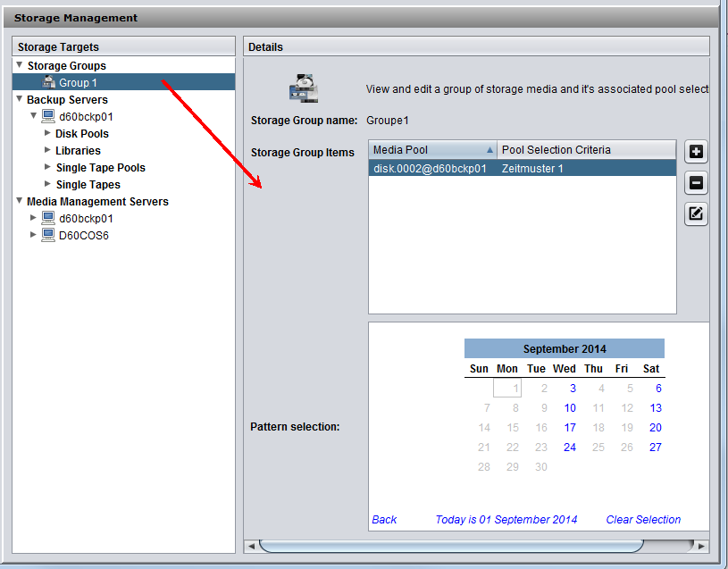728x569 pixels.
Task: Click the Today is 01 September 2014 link
Action: tap(506, 519)
